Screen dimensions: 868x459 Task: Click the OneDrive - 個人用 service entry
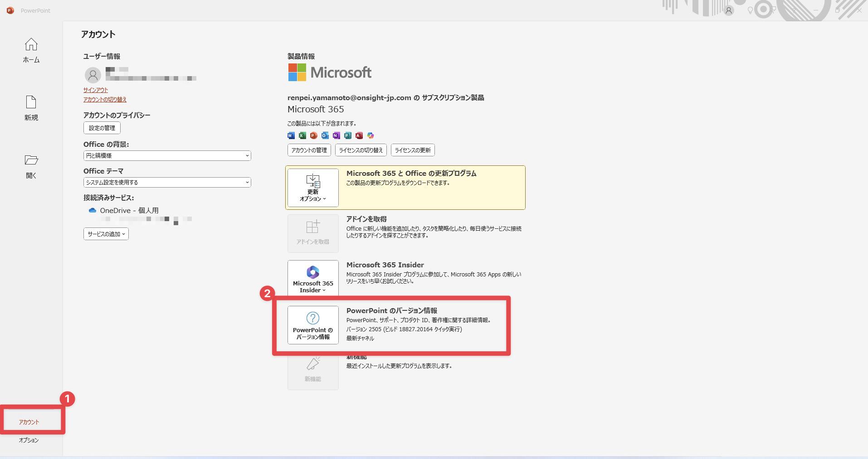click(x=129, y=210)
